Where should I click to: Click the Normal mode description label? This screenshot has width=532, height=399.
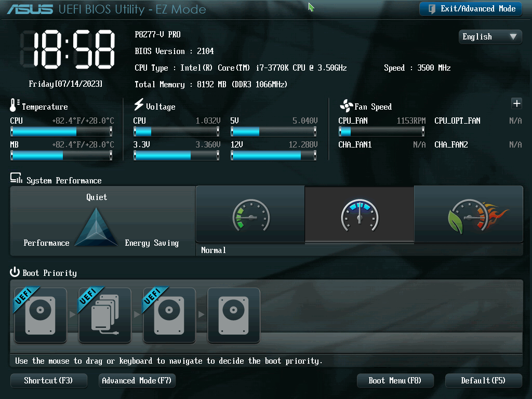click(214, 250)
